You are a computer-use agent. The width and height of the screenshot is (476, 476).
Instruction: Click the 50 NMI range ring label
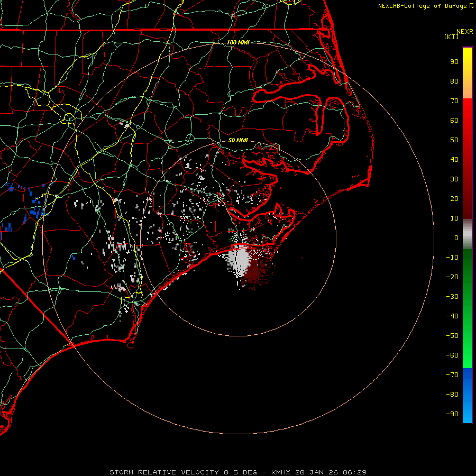pyautogui.click(x=238, y=140)
